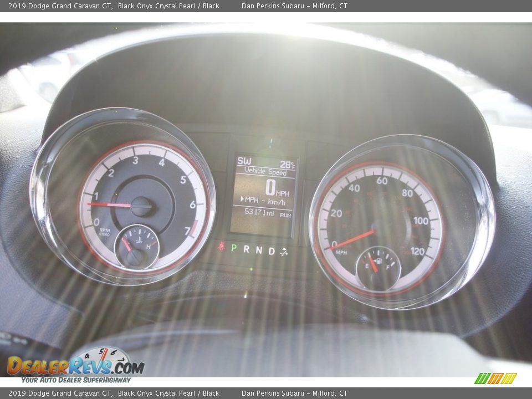Toggle the MPH - km/h unit selector
This screenshot has height=399, width=532.
click(263, 202)
